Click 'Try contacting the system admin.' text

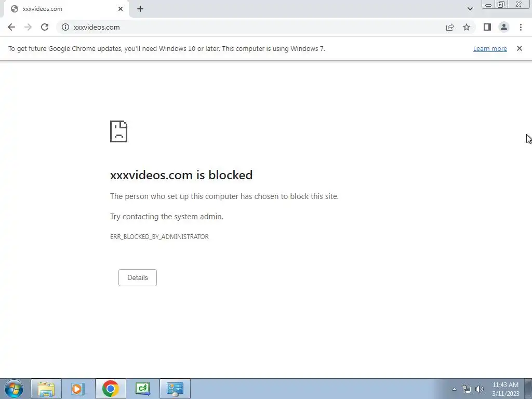tap(167, 217)
